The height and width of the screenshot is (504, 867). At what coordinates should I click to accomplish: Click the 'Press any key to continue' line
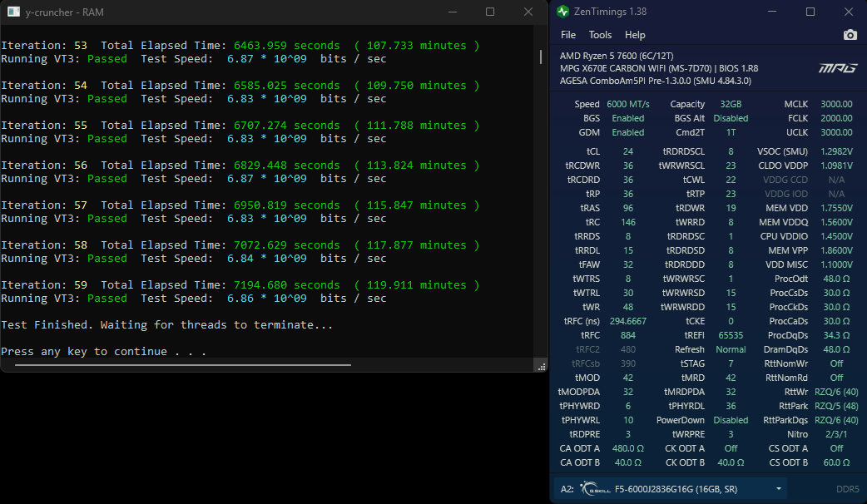pyautogui.click(x=103, y=352)
